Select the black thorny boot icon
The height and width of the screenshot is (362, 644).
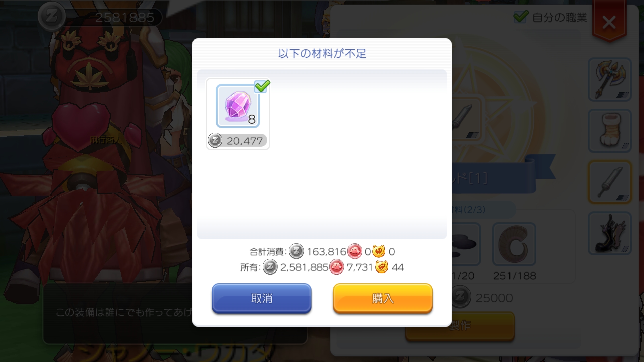[x=610, y=233]
